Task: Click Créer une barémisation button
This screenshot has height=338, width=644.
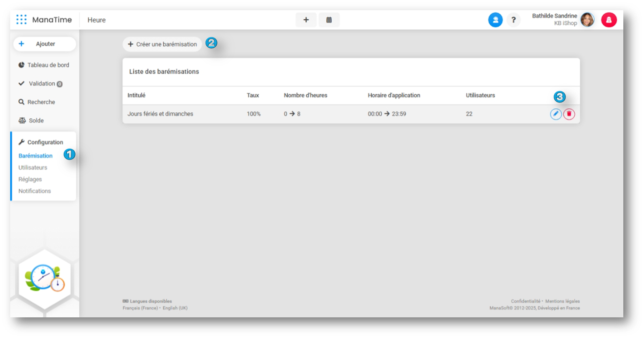Action: [x=162, y=44]
